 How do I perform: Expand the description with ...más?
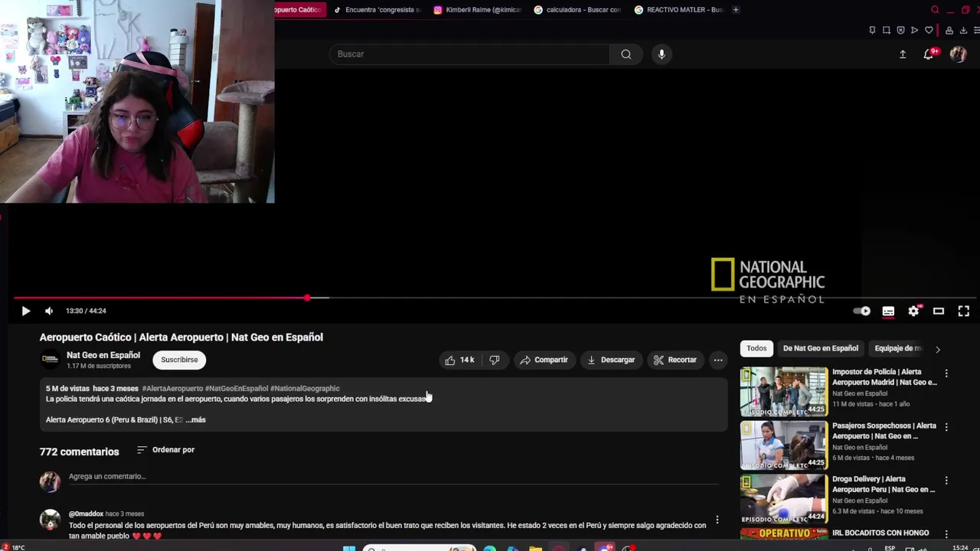(x=195, y=419)
